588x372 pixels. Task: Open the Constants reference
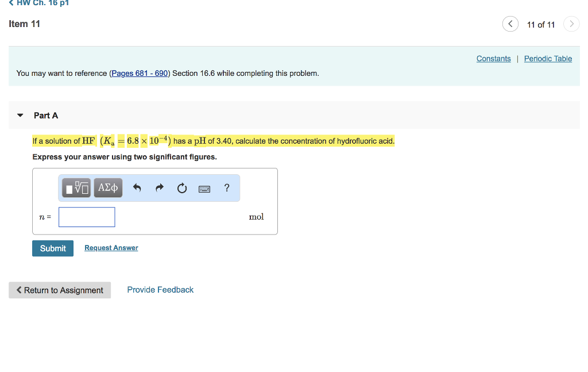[x=493, y=58]
